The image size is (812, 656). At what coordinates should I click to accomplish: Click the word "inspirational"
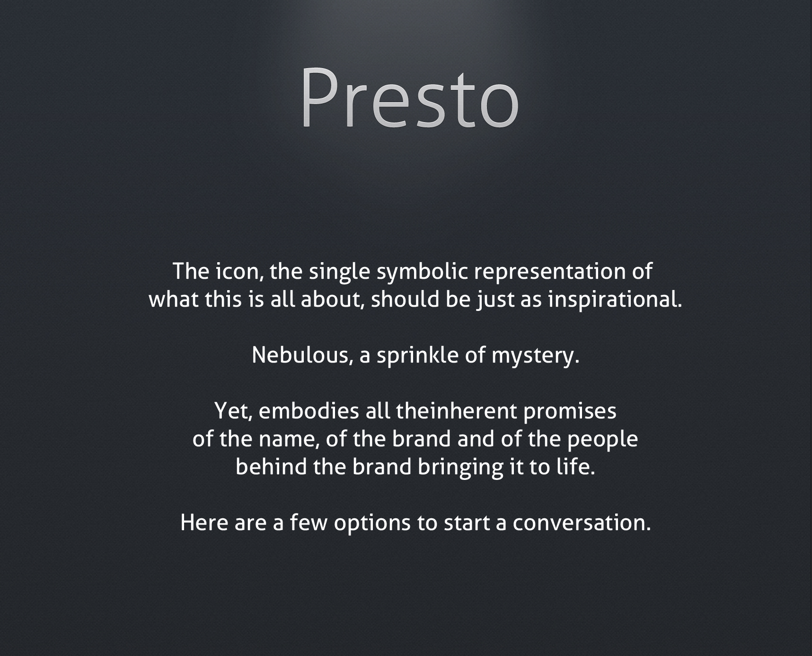tap(615, 299)
